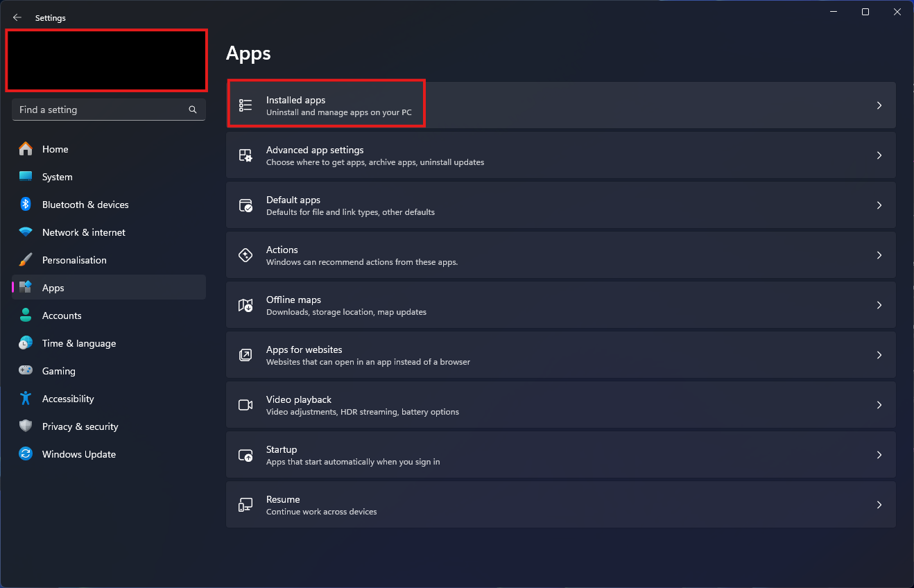This screenshot has height=588, width=914.
Task: Click the Default apps icon
Action: tap(245, 205)
